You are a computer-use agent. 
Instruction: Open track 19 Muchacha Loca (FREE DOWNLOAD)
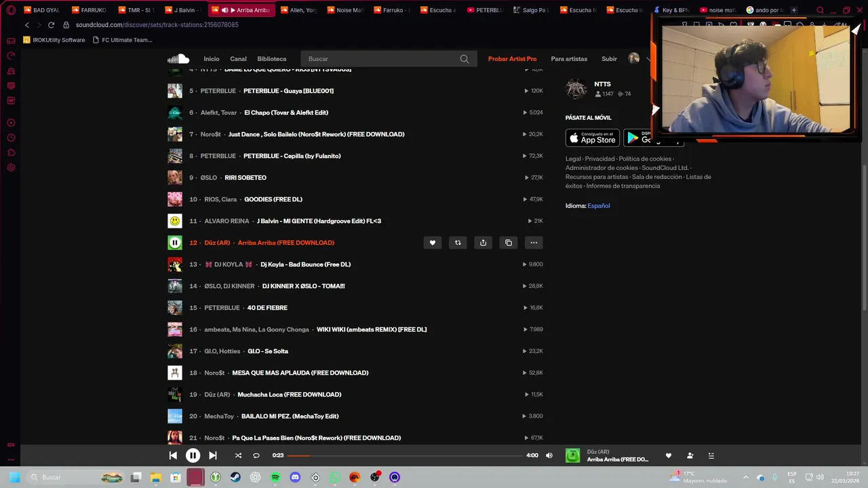(x=290, y=394)
